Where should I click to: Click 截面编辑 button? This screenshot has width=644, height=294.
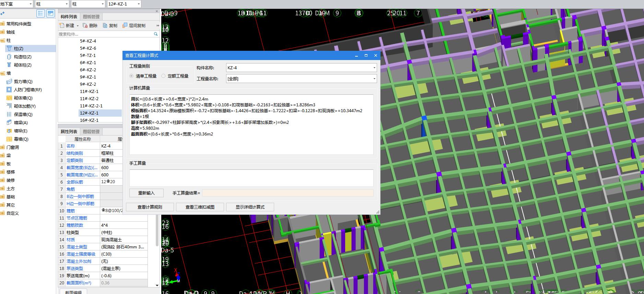[x=73, y=292]
